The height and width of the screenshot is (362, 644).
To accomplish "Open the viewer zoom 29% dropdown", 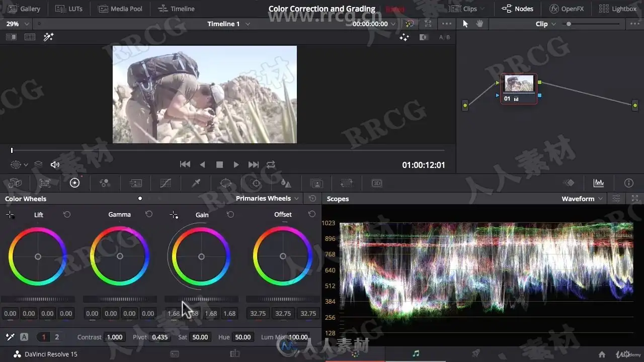I will (18, 24).
